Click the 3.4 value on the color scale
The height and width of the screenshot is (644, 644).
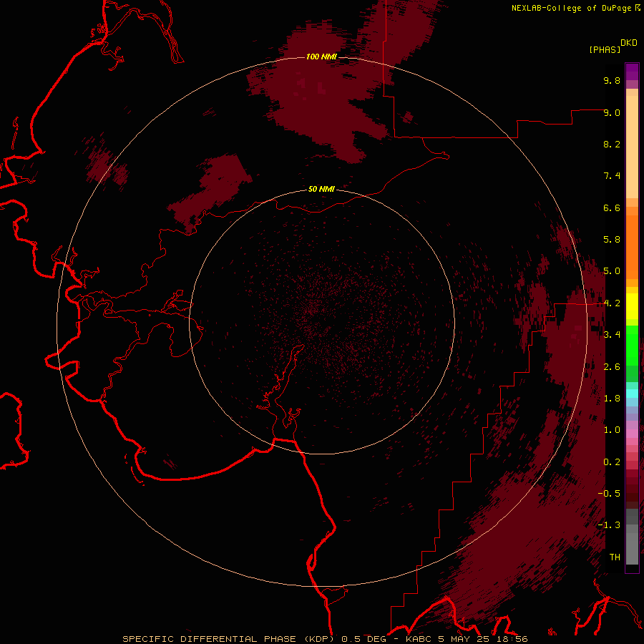coord(612,335)
